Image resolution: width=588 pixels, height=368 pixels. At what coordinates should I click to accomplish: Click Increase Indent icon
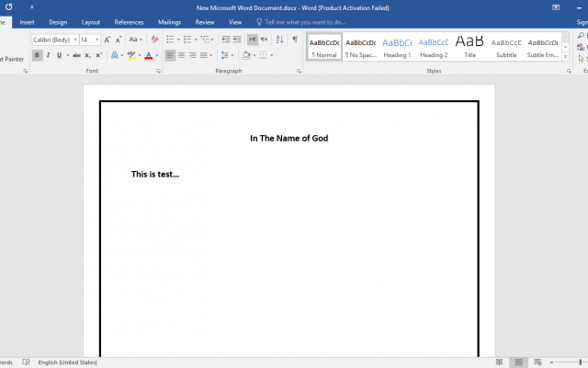(237, 39)
